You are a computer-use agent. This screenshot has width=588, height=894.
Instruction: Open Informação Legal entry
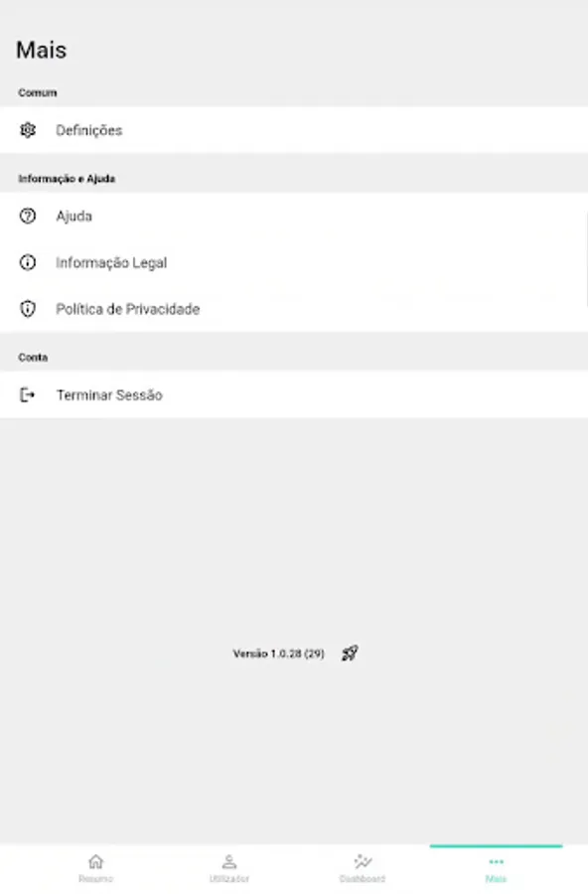(294, 262)
